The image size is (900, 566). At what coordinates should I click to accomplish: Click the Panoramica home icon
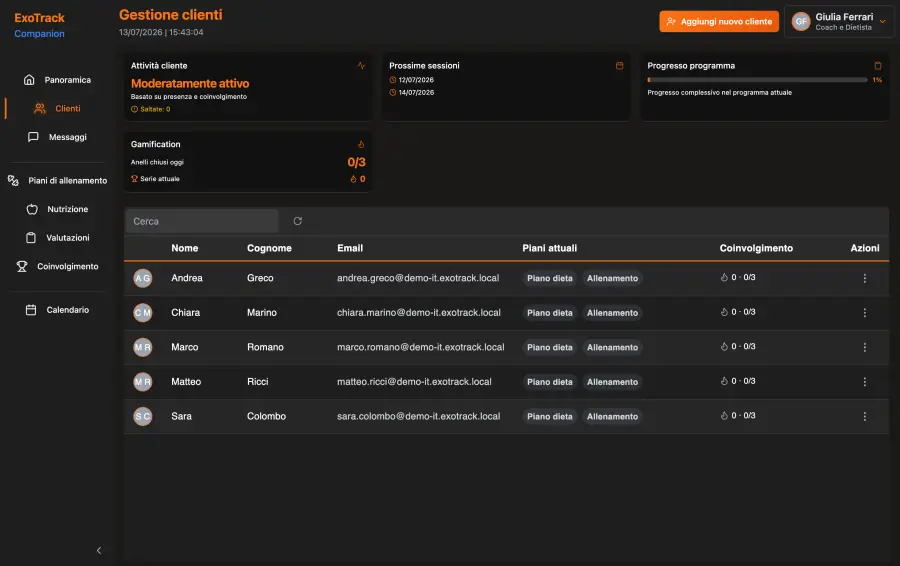(x=29, y=80)
